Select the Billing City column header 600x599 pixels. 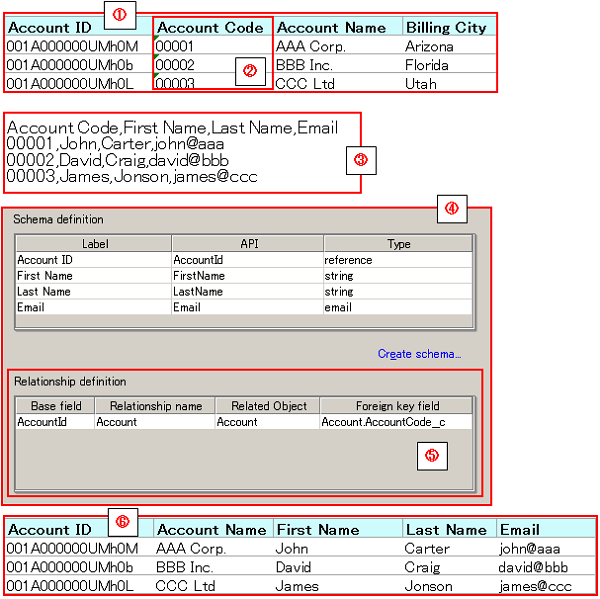(x=446, y=28)
